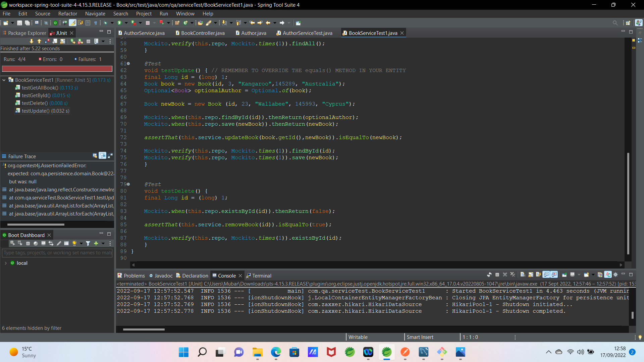Click the Console settings gear icon
This screenshot has height=362, width=644.
[x=615, y=275]
